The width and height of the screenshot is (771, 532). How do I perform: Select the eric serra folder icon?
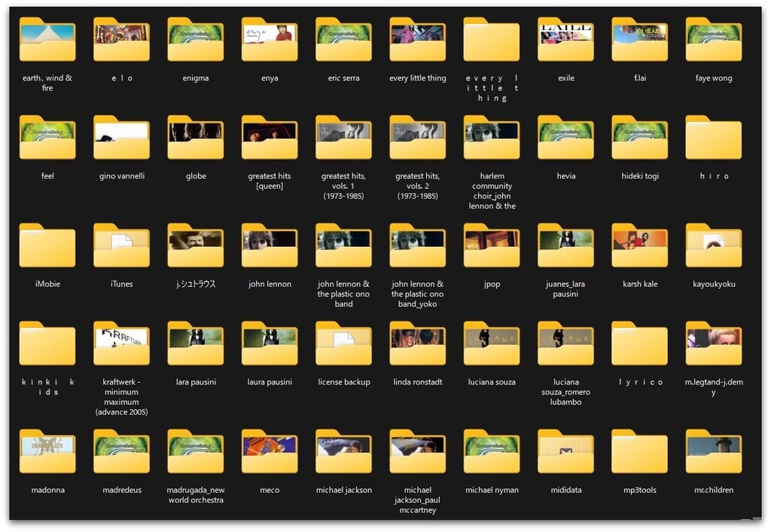(x=343, y=39)
